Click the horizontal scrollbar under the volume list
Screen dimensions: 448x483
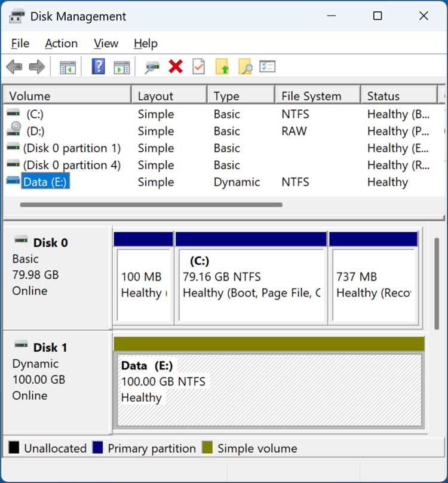click(x=151, y=205)
